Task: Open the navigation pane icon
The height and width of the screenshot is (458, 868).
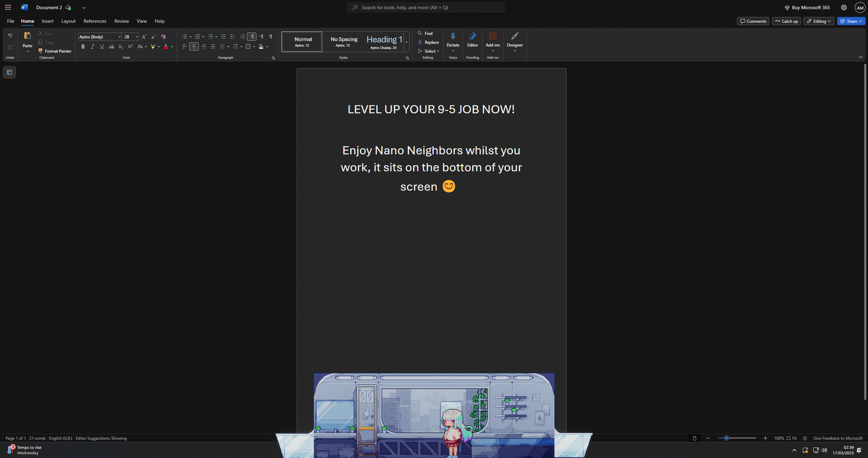Action: pyautogui.click(x=9, y=72)
